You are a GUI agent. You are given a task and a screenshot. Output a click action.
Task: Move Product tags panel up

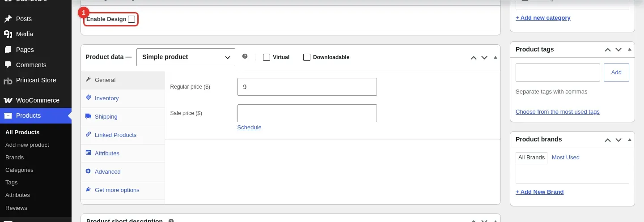pos(608,50)
